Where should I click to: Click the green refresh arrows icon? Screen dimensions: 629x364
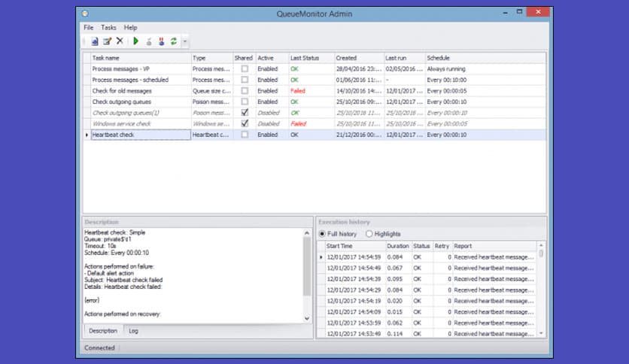[174, 41]
